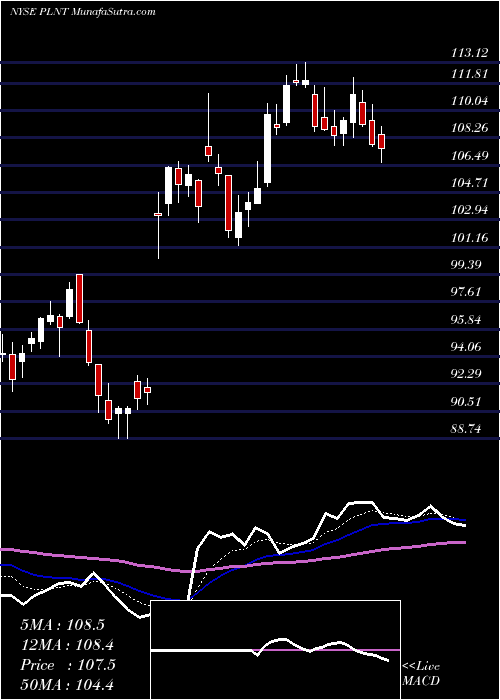The width and height of the screenshot is (500, 700).
Task: Click the <<Live MACD label
Action: tap(421, 673)
